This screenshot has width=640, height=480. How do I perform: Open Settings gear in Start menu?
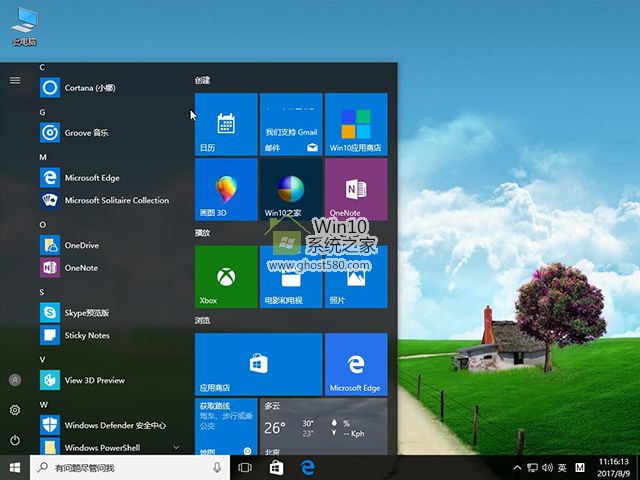tap(15, 410)
